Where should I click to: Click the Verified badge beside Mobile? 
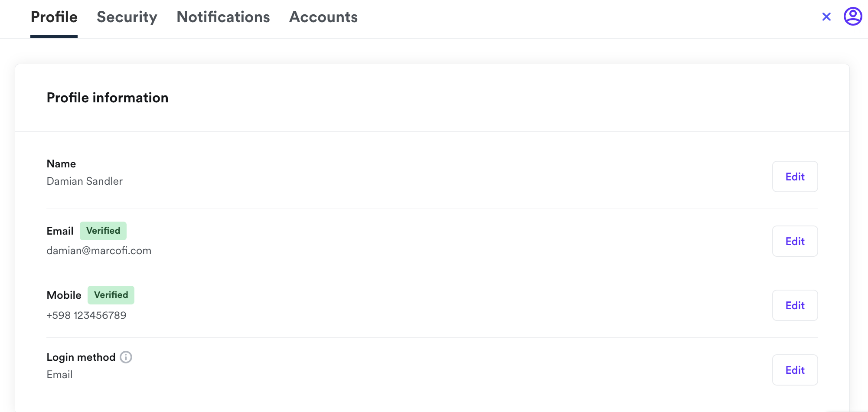[x=111, y=295]
